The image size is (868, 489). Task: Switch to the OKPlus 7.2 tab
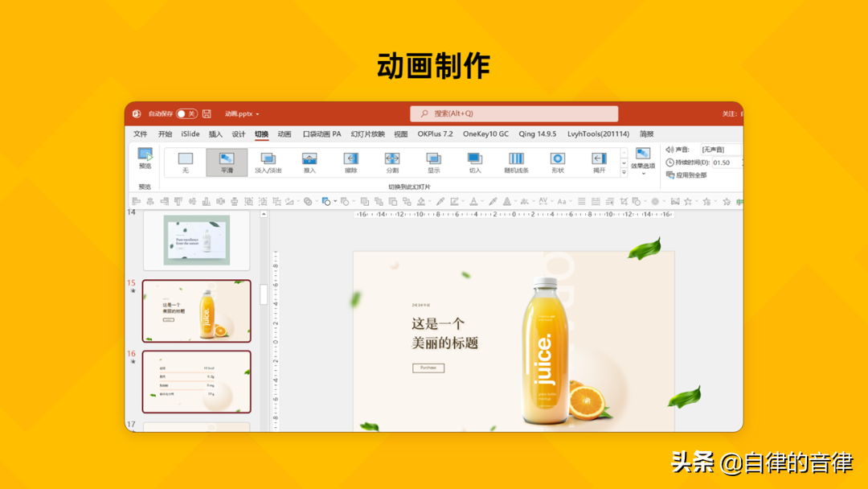[435, 134]
